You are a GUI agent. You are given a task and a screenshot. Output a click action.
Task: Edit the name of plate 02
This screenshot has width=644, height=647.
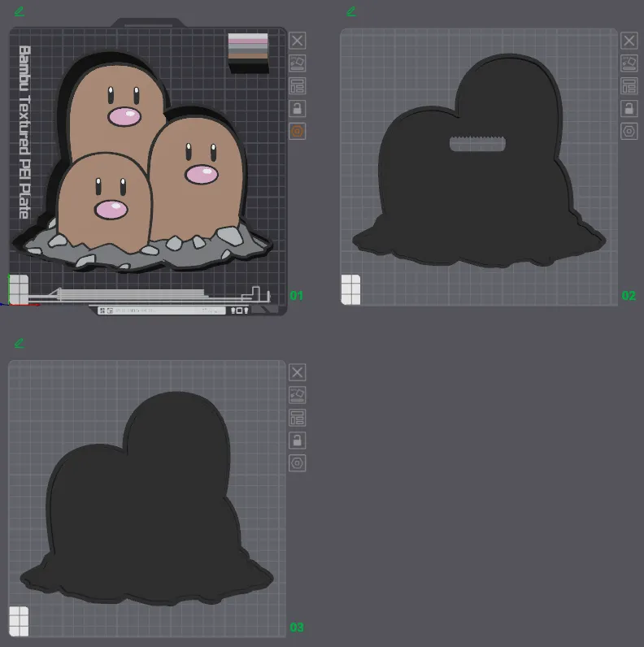[x=351, y=11]
